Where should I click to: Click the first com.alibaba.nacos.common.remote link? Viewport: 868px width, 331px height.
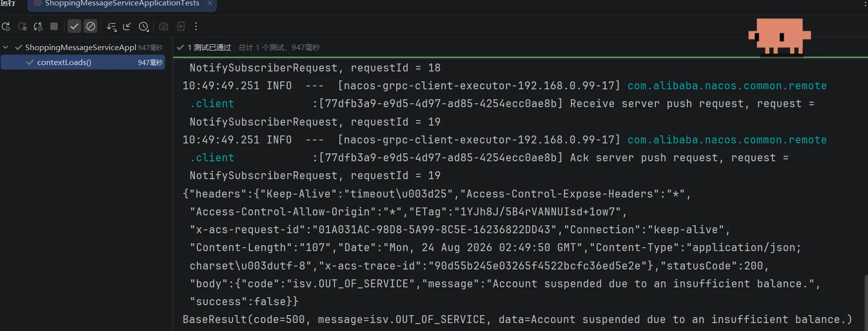point(727,86)
